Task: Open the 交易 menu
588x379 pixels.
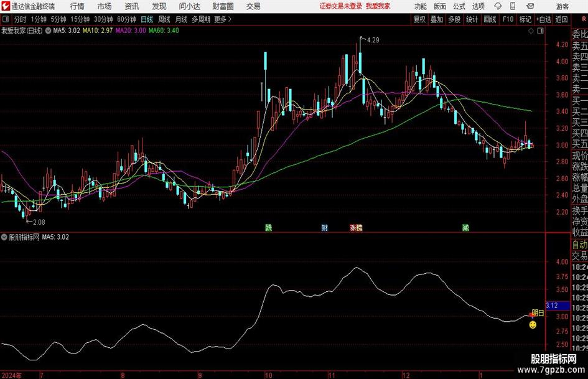Action: click(253, 6)
